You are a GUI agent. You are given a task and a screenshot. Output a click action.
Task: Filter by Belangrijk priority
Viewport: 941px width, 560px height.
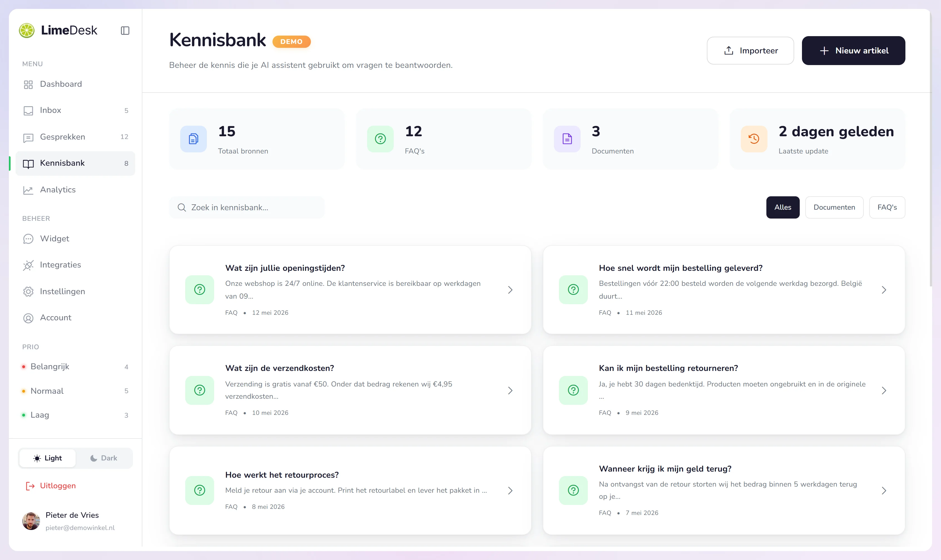[75, 367]
